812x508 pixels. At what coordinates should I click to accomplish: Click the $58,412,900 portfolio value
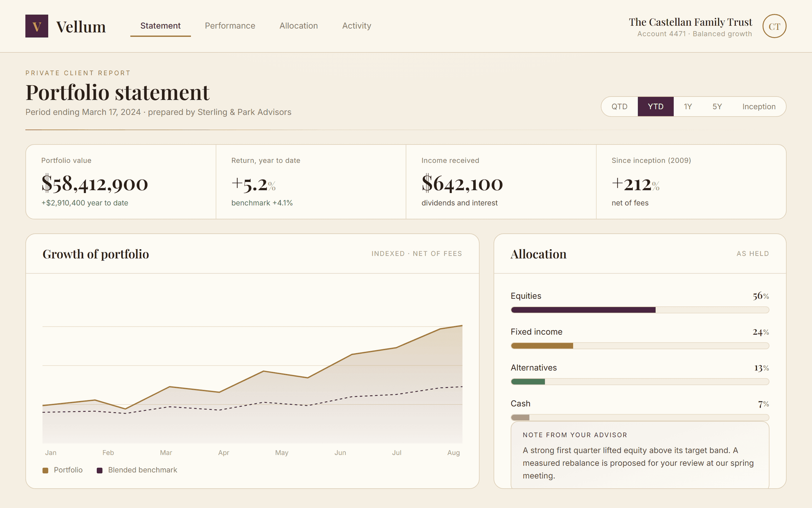tap(95, 183)
